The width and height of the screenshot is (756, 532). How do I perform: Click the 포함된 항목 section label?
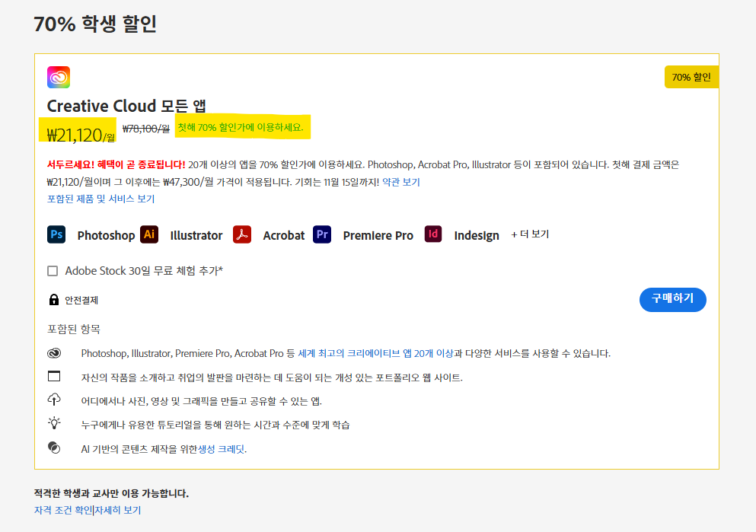click(74, 329)
